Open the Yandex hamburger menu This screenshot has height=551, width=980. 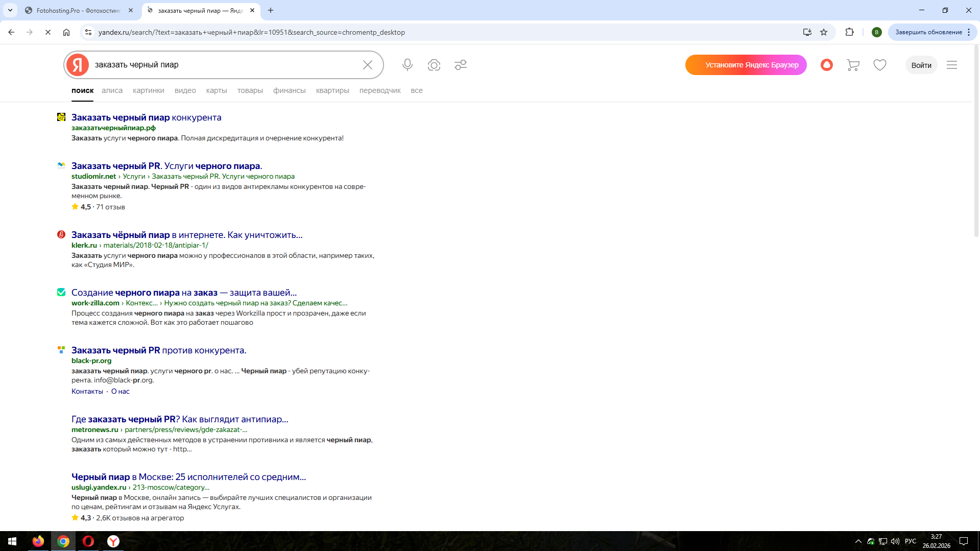[952, 65]
